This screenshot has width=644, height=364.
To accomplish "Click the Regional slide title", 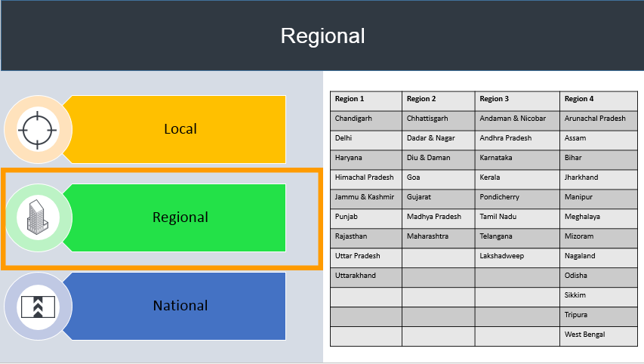I will 322,35.
